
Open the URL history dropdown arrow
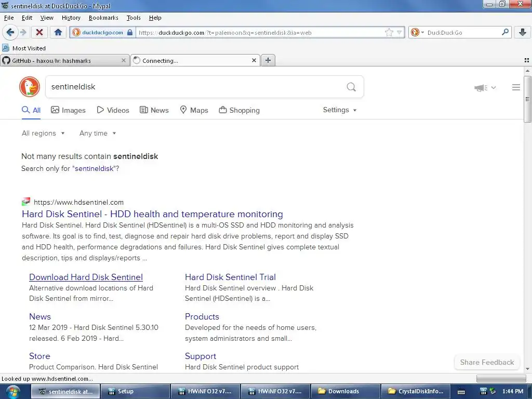(x=400, y=33)
